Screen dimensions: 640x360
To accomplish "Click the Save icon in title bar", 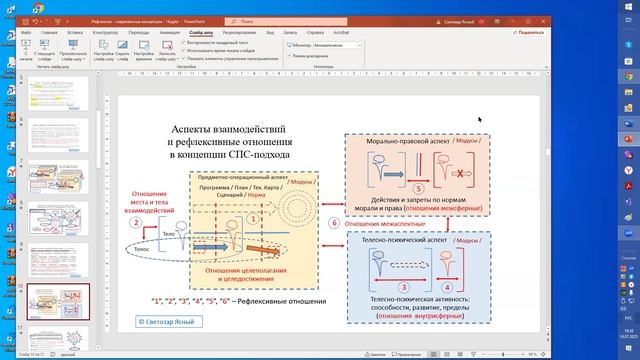I will click(x=26, y=22).
